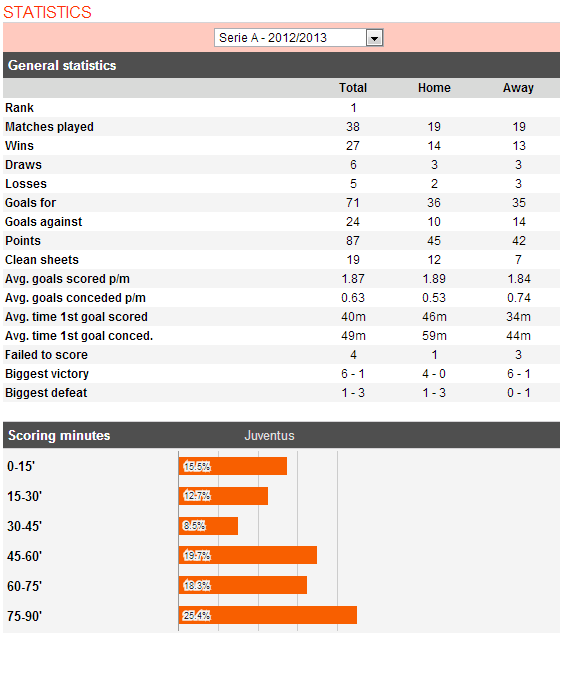
Task: Select the Total column header
Action: 353,88
